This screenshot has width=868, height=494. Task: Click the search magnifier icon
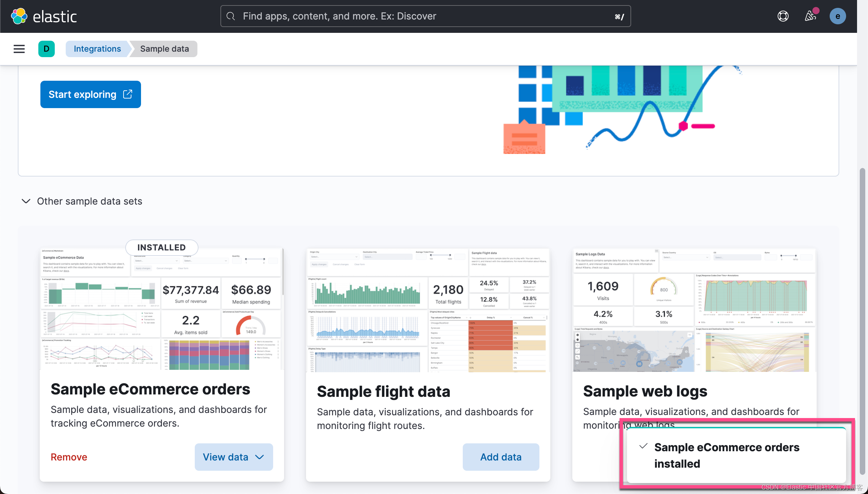click(x=231, y=16)
